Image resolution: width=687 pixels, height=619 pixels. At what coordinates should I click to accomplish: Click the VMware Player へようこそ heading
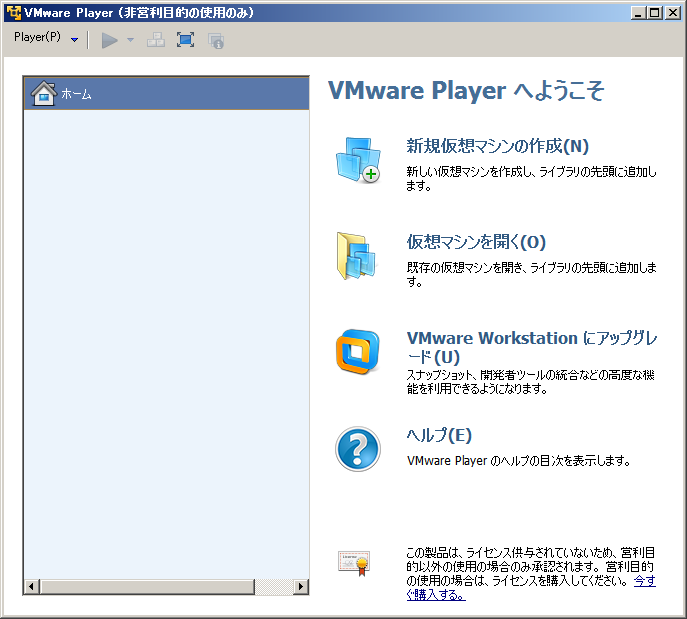click(x=466, y=91)
